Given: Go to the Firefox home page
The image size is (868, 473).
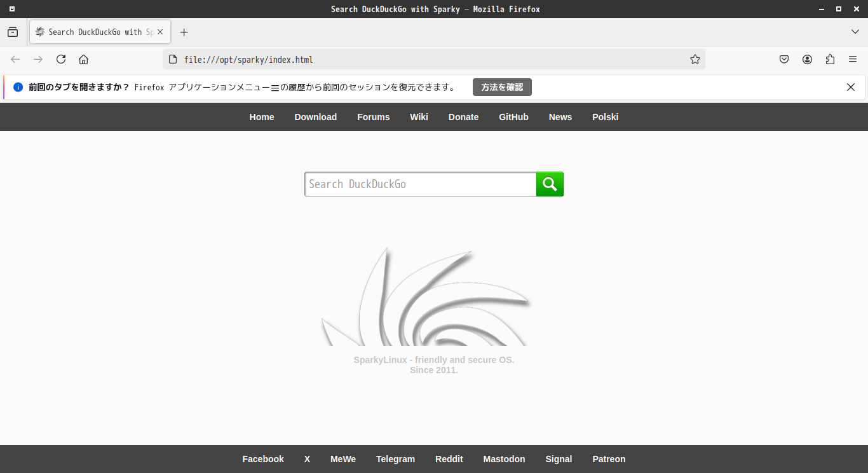Looking at the screenshot, I should pos(83,59).
